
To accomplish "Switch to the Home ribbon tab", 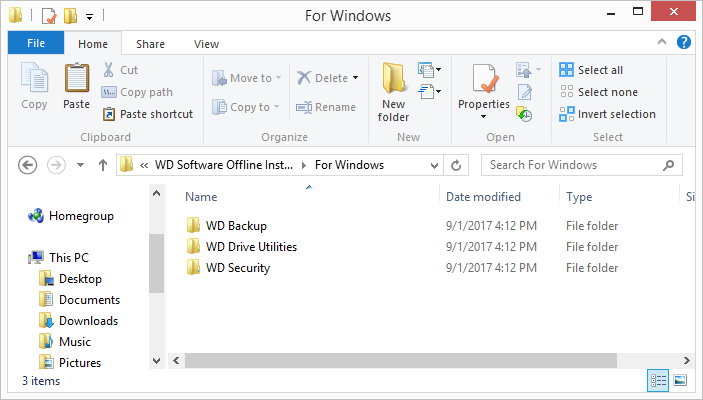I will point(93,44).
